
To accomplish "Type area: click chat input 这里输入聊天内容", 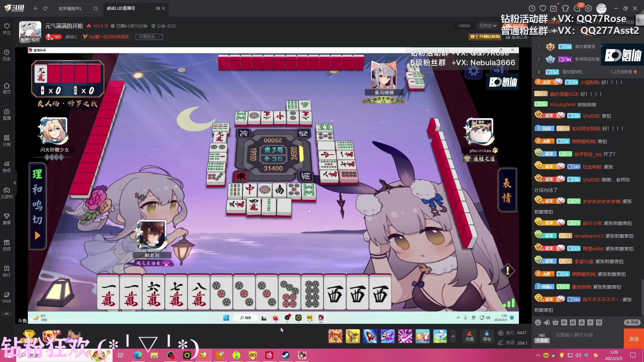I will tap(587, 335).
